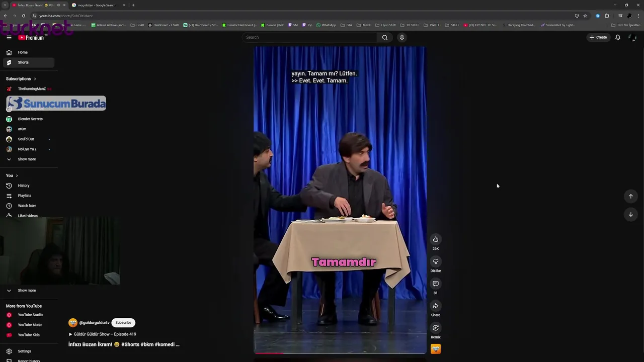644x362 pixels.
Task: Close the mogolistan Google Search tab
Action: 124,5
